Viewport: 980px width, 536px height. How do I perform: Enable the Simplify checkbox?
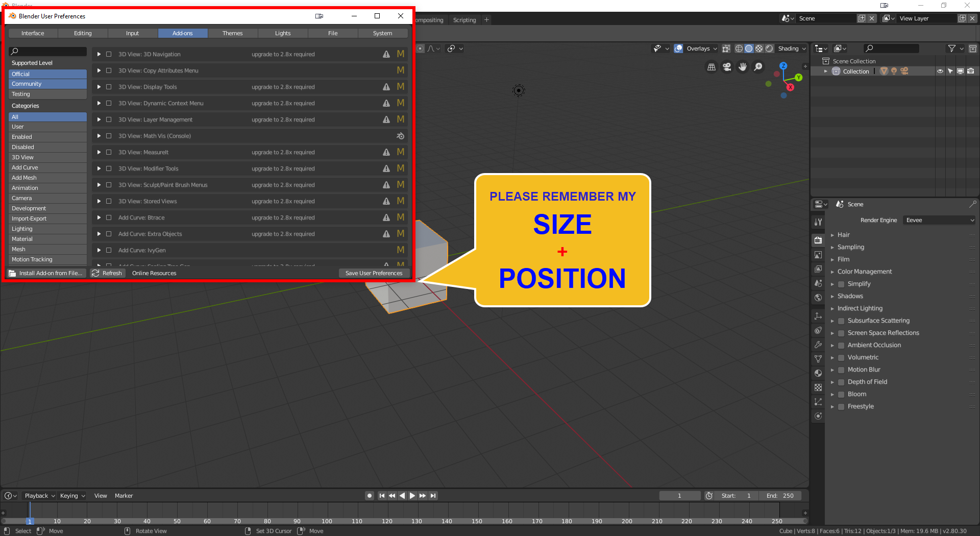point(841,284)
